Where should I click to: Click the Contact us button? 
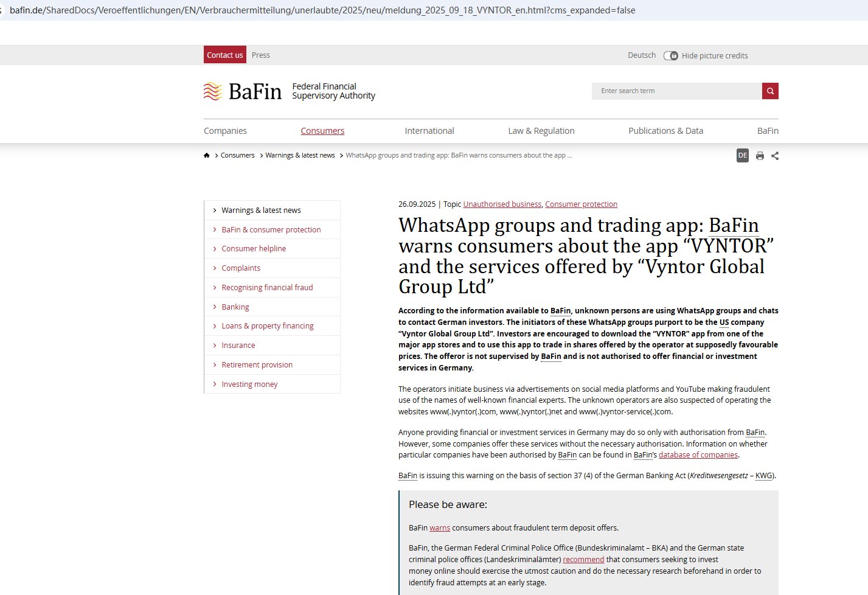pyautogui.click(x=224, y=55)
